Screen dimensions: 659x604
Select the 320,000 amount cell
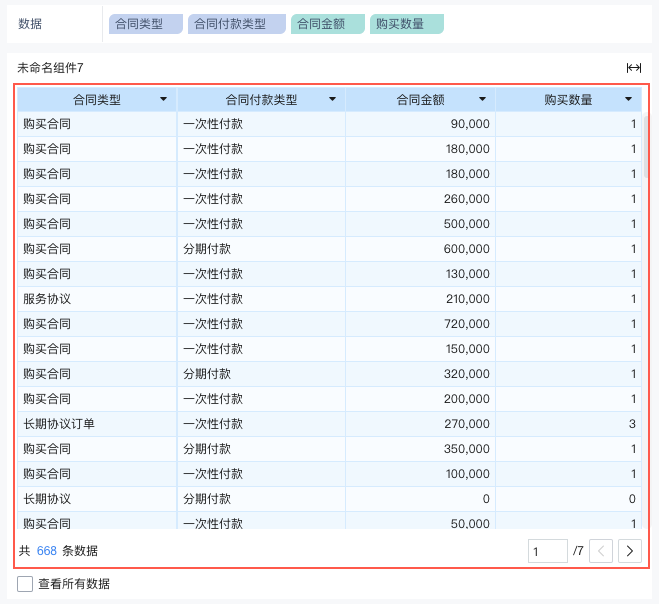420,374
